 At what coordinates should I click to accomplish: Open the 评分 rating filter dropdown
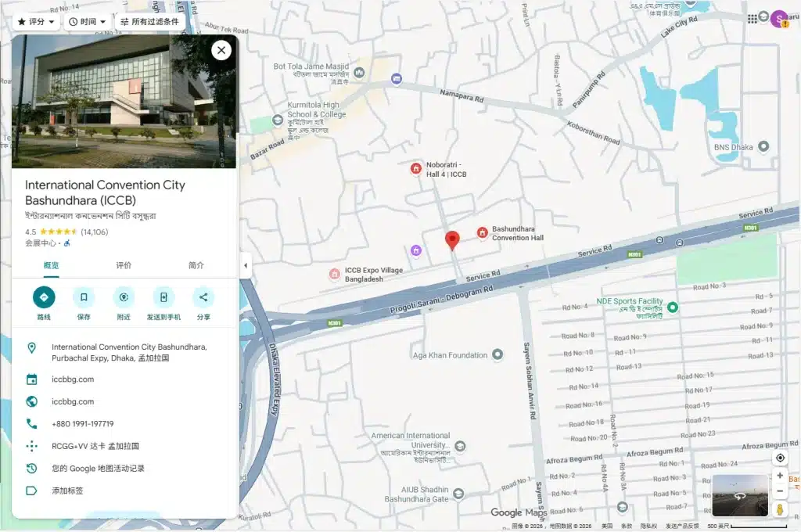[x=36, y=21]
